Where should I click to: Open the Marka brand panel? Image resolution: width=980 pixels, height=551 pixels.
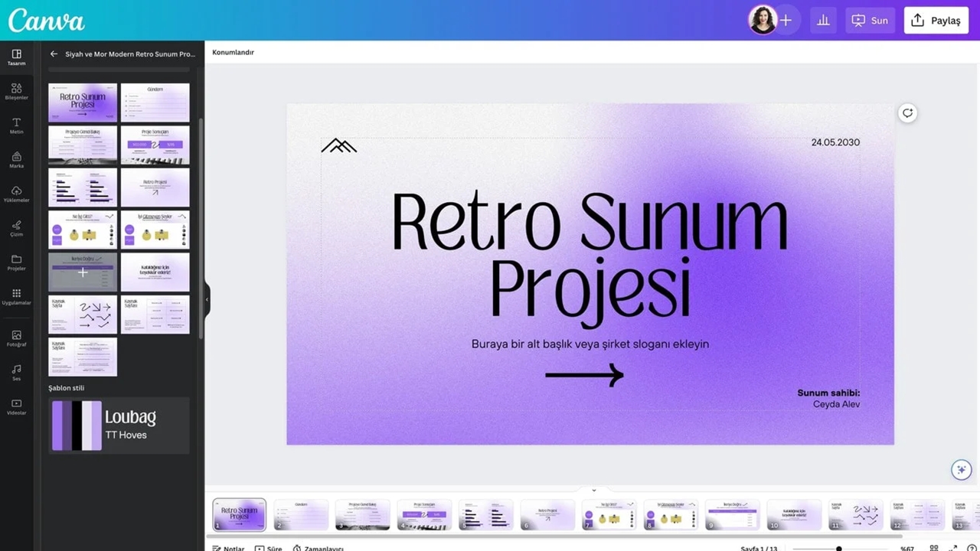point(17,160)
